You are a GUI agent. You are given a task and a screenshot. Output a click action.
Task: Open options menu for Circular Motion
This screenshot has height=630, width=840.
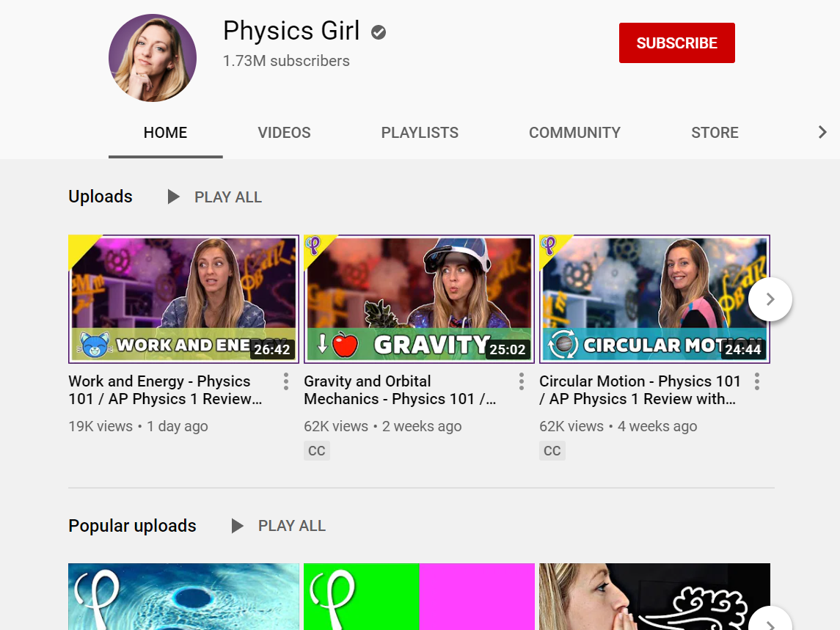[x=757, y=381]
